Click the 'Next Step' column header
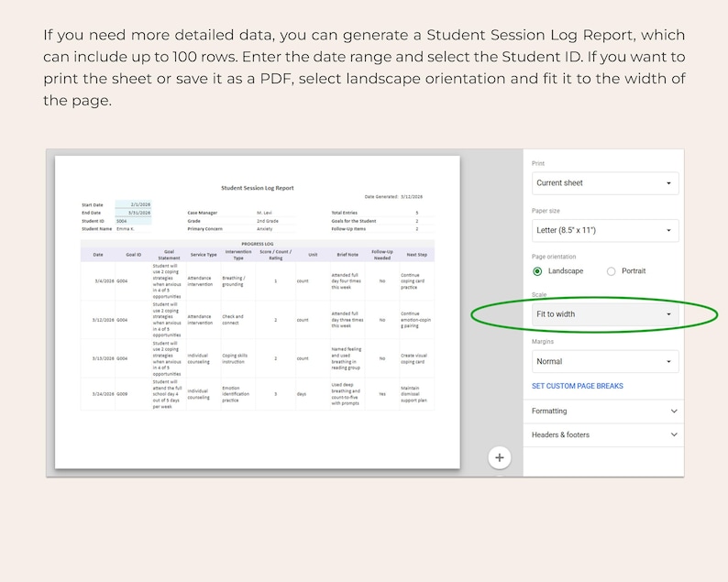The height and width of the screenshot is (582, 728). pos(416,255)
